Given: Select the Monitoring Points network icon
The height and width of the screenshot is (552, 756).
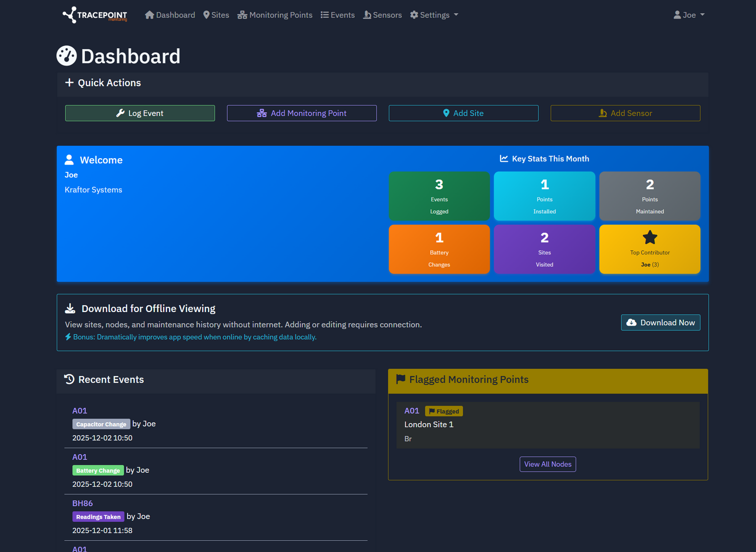Looking at the screenshot, I should coord(242,15).
